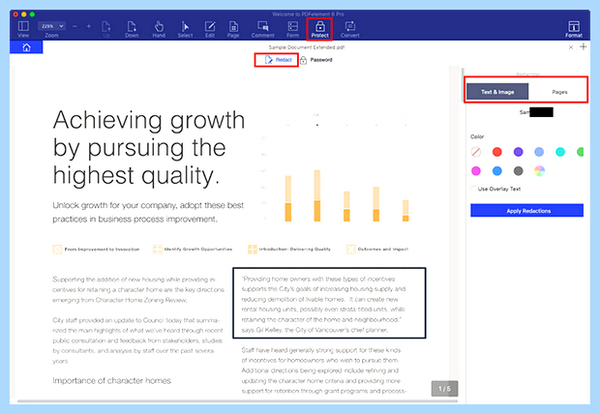
Task: Add a new tab with plus
Action: click(x=583, y=47)
